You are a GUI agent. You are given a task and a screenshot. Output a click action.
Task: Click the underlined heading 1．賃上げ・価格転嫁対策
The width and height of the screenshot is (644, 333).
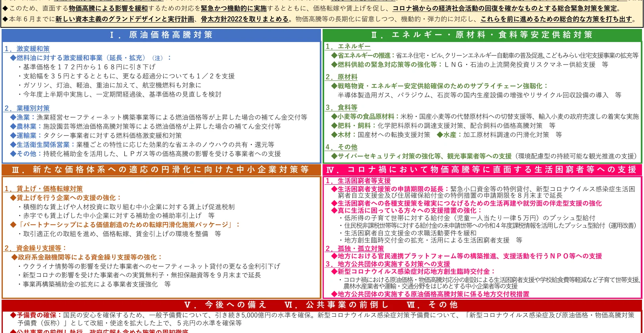pyautogui.click(x=44, y=189)
